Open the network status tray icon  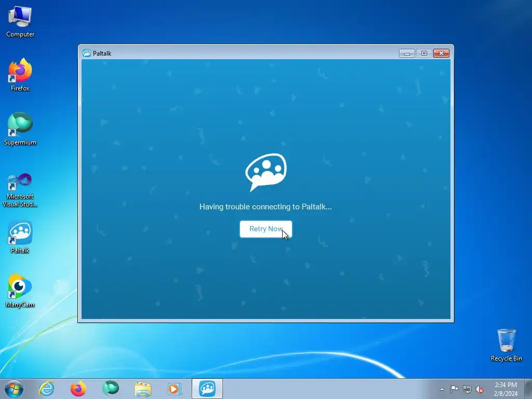coord(467,389)
